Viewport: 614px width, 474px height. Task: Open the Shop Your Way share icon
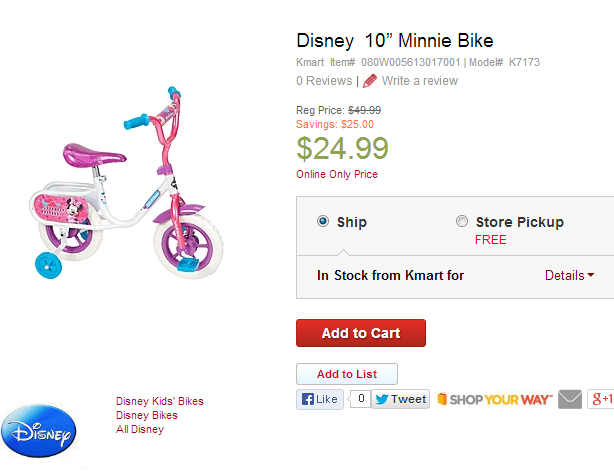pyautogui.click(x=494, y=399)
